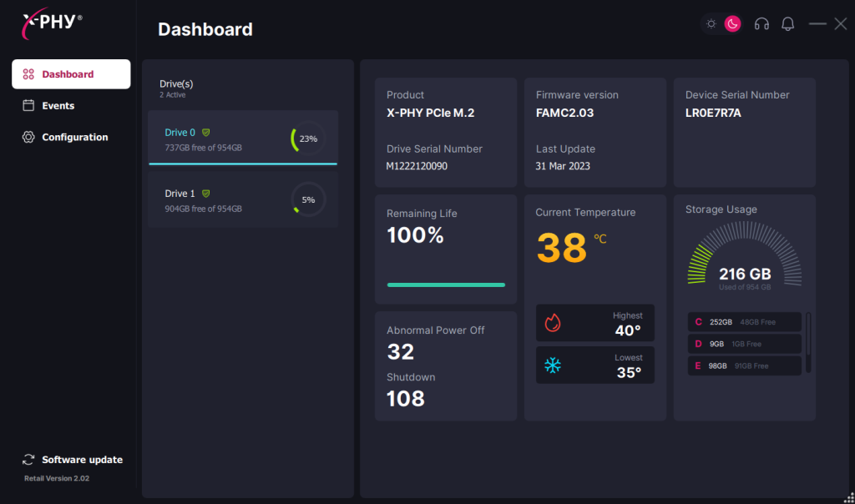
Task: Click the green shield icon on Drive 0
Action: click(x=206, y=132)
